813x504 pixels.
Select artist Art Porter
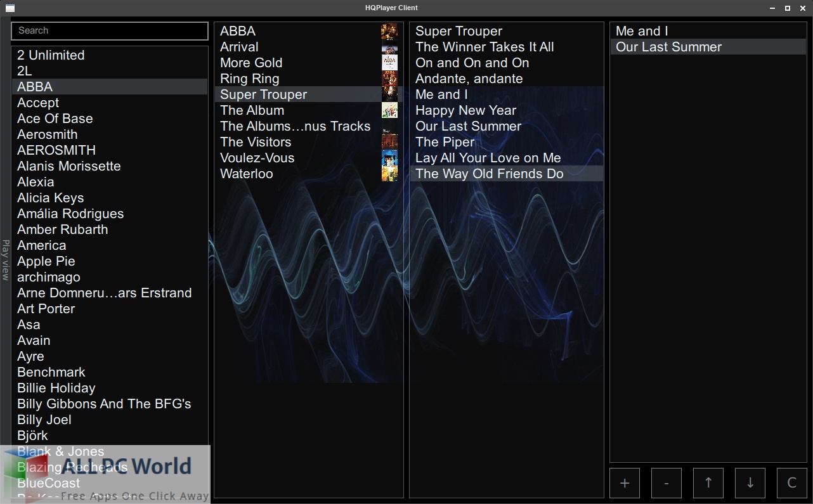coord(110,309)
